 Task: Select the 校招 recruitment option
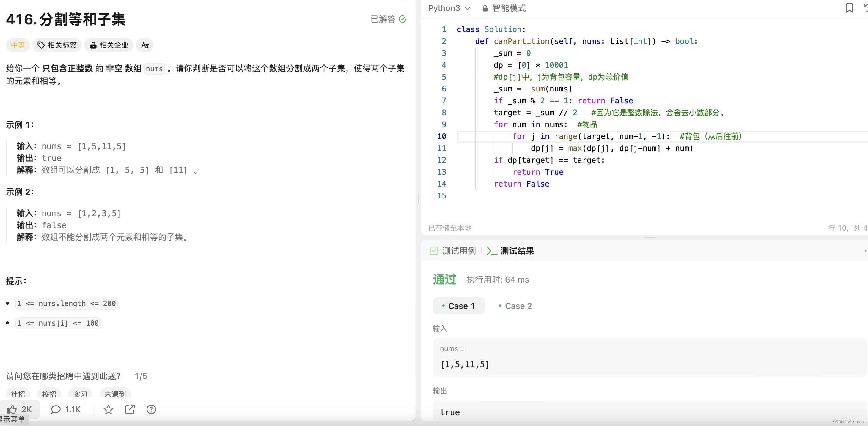click(x=49, y=394)
